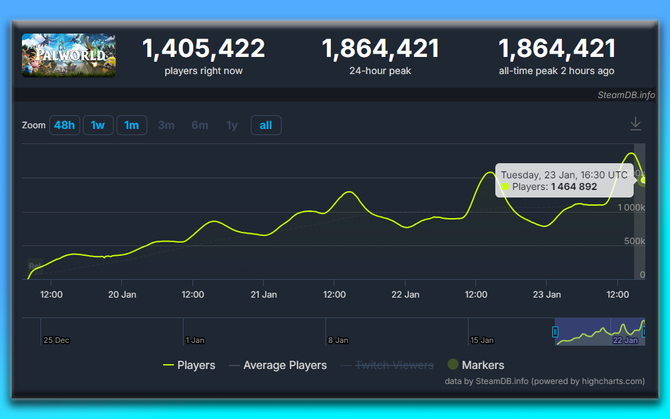Click the '23 Jan' axis label
The height and width of the screenshot is (419, 670).
(x=547, y=295)
